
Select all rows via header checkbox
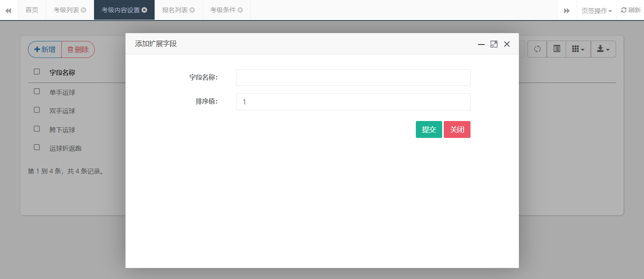[x=37, y=72]
